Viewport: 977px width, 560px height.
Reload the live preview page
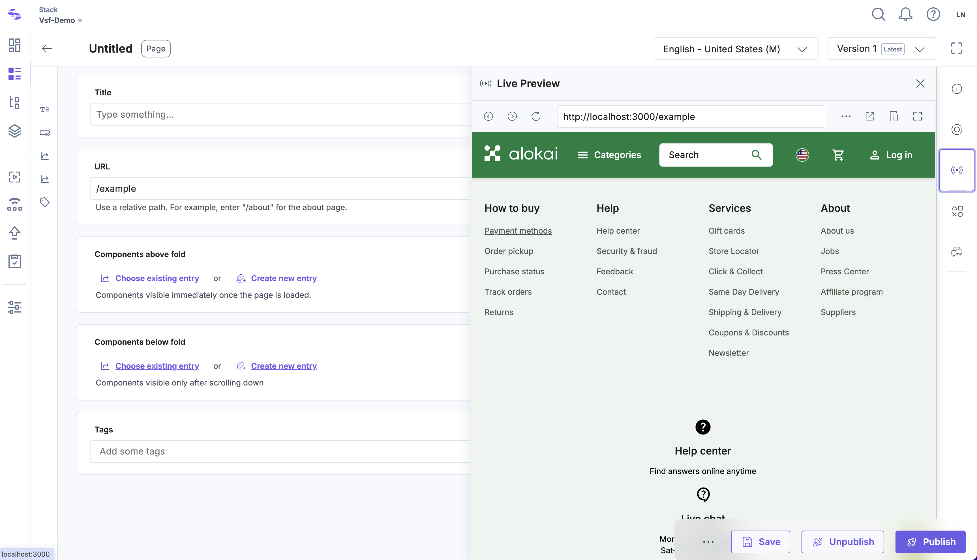[536, 116]
